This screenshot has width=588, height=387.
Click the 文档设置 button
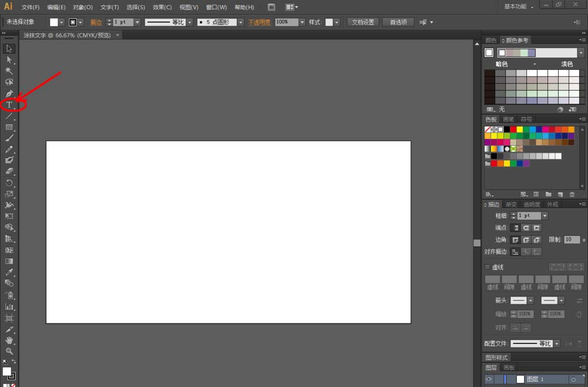tap(363, 22)
